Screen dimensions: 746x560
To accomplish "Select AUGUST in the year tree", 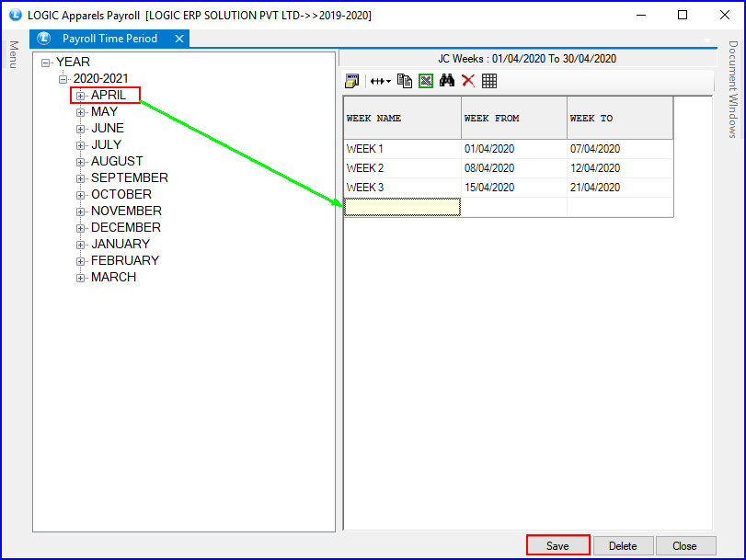I will pos(117,161).
